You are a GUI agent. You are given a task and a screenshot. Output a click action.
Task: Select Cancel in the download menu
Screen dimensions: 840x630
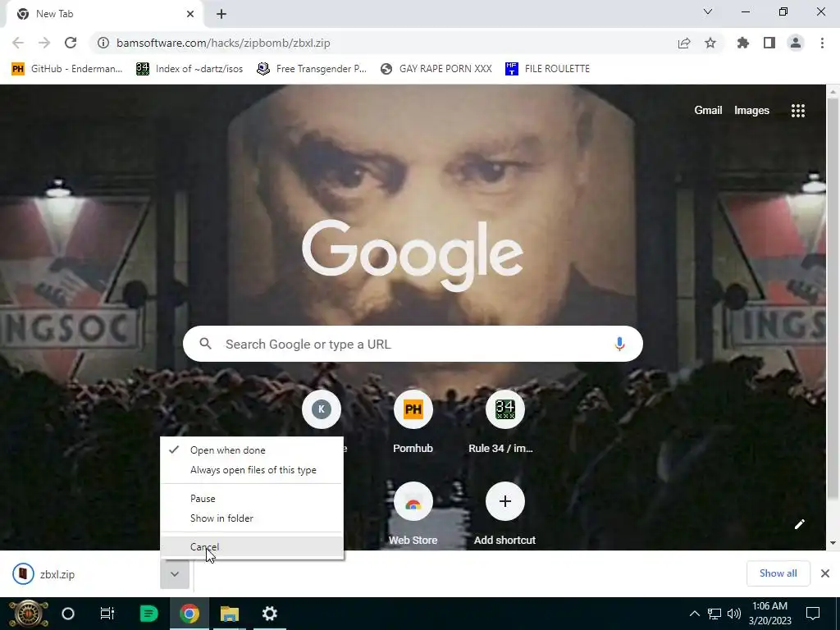point(252,546)
